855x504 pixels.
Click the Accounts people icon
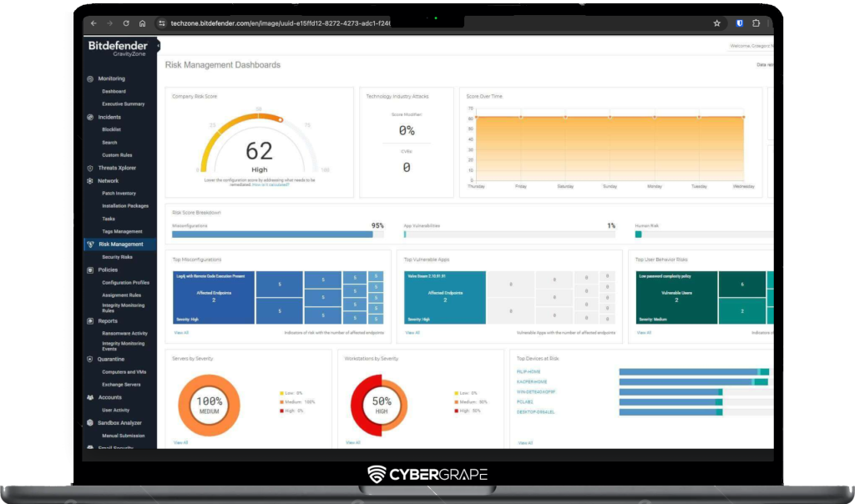(90, 397)
